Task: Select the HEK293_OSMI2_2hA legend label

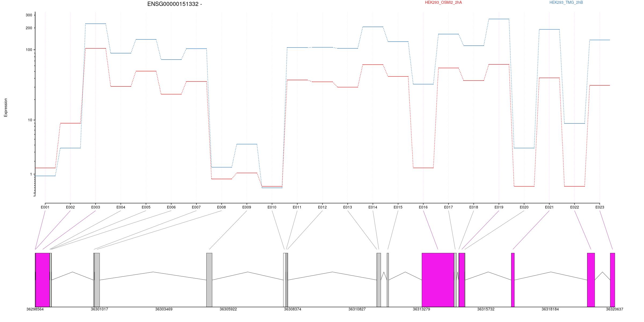Action: pos(443,2)
